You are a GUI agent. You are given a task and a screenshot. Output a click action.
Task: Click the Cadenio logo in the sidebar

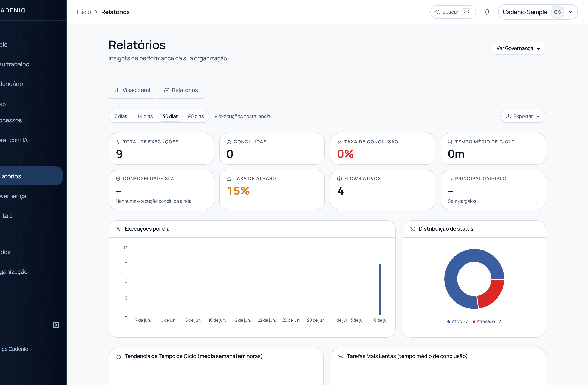(13, 10)
